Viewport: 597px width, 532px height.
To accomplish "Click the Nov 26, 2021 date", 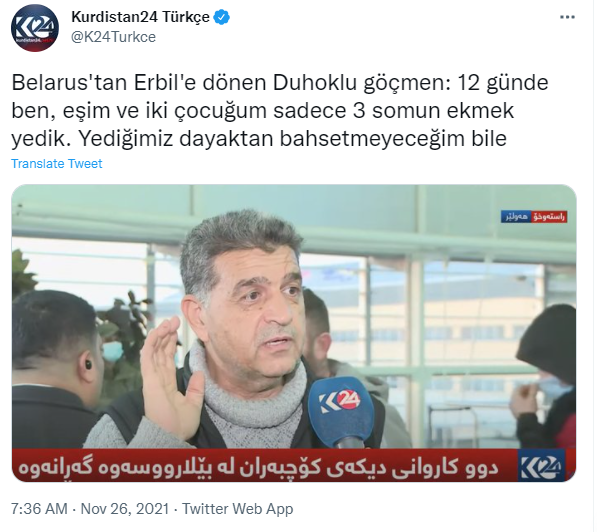I will pos(125,510).
